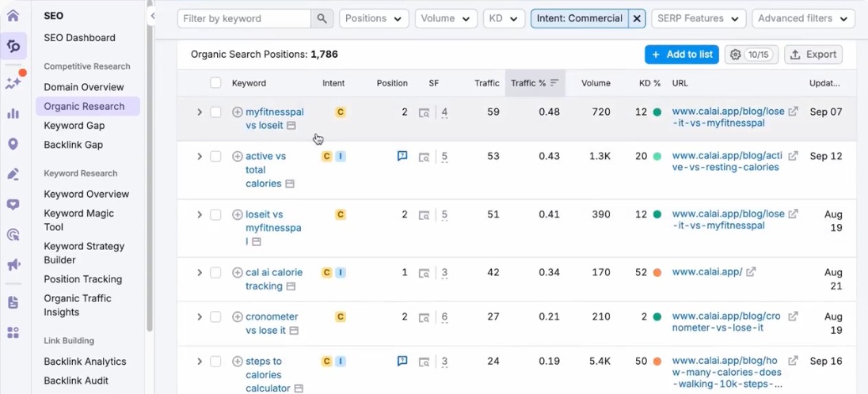The height and width of the screenshot is (394, 868).
Task: Go to Keyword Gap in sidebar
Action: click(74, 126)
